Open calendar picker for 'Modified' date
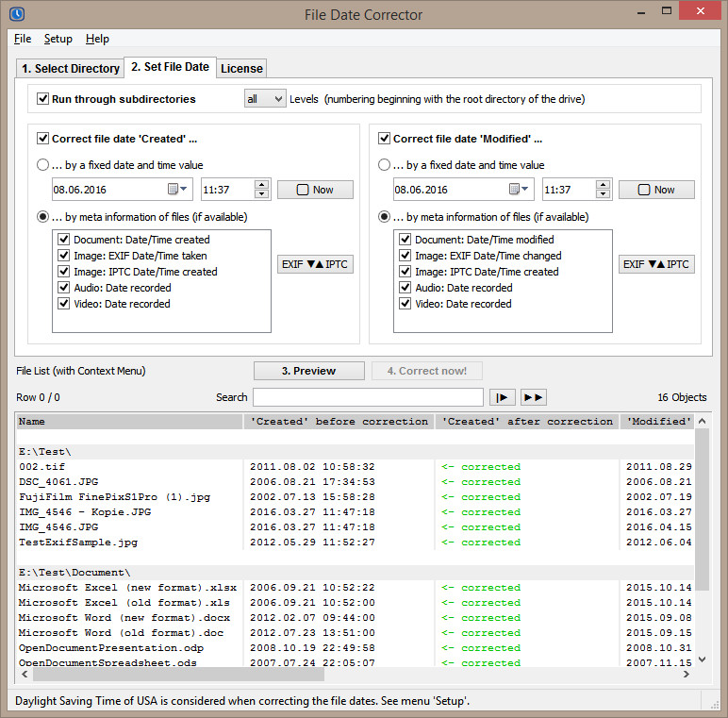Image resolution: width=728 pixels, height=718 pixels. click(x=519, y=189)
